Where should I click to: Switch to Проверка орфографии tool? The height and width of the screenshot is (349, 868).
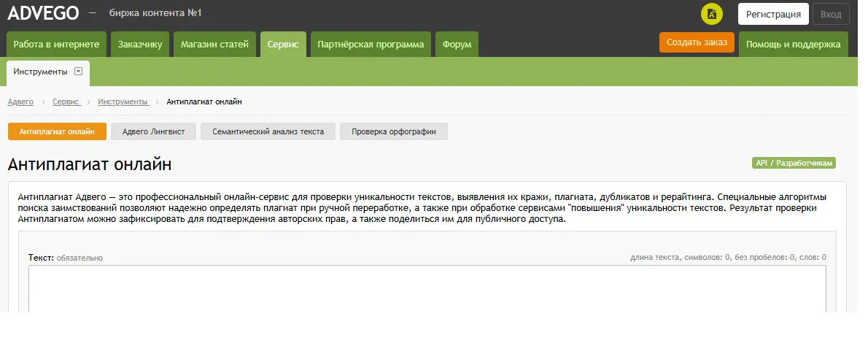[394, 132]
